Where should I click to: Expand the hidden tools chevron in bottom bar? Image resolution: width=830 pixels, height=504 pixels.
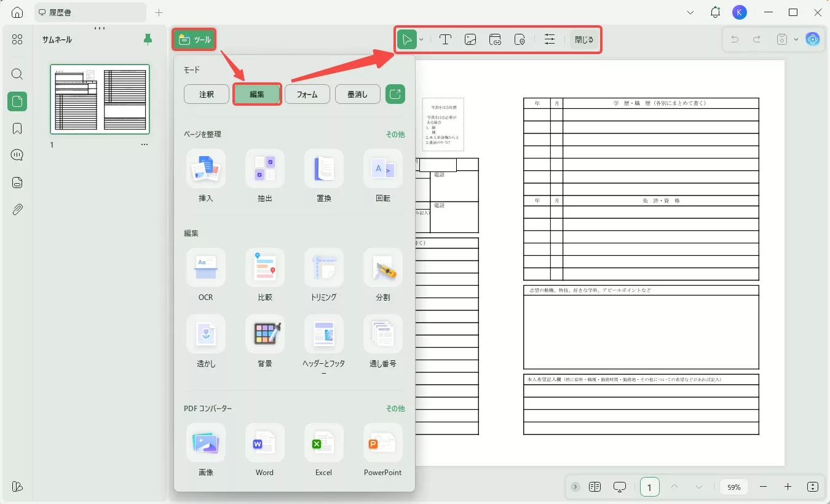coord(575,487)
